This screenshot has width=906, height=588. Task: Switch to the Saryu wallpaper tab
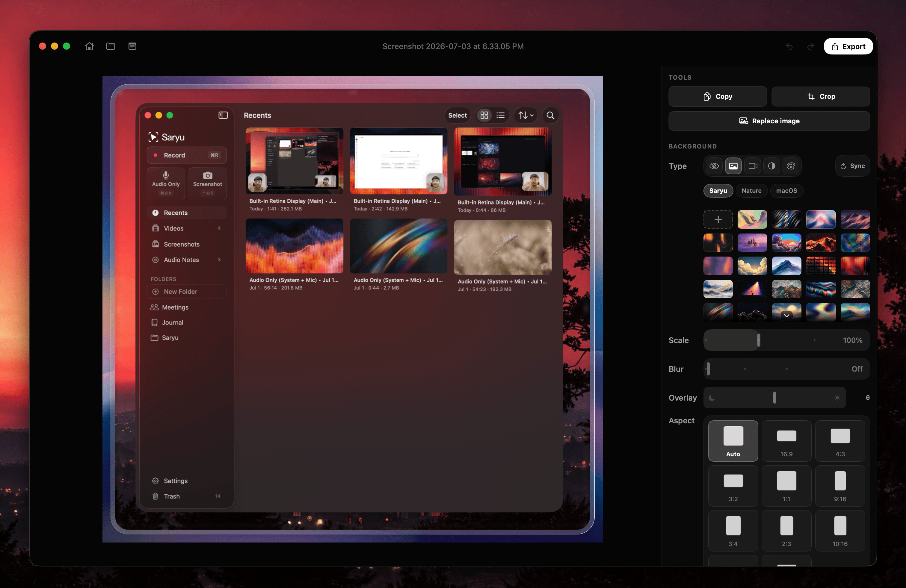(x=718, y=190)
